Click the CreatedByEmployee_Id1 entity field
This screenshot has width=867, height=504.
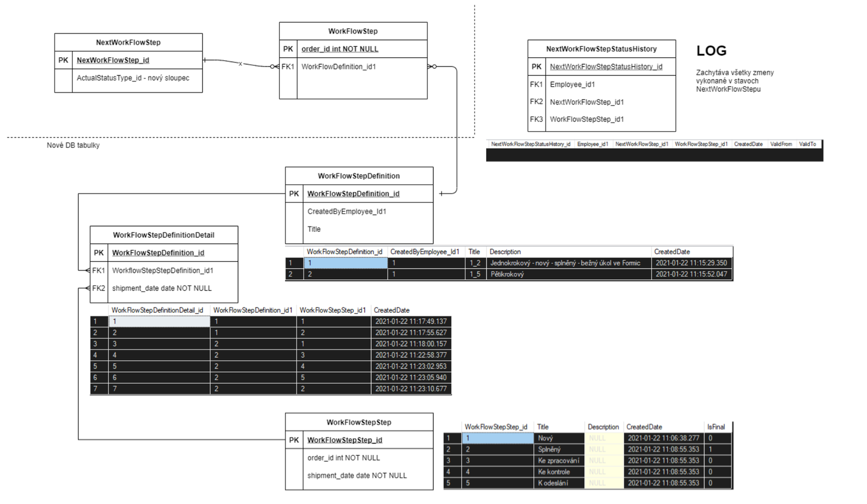click(347, 212)
